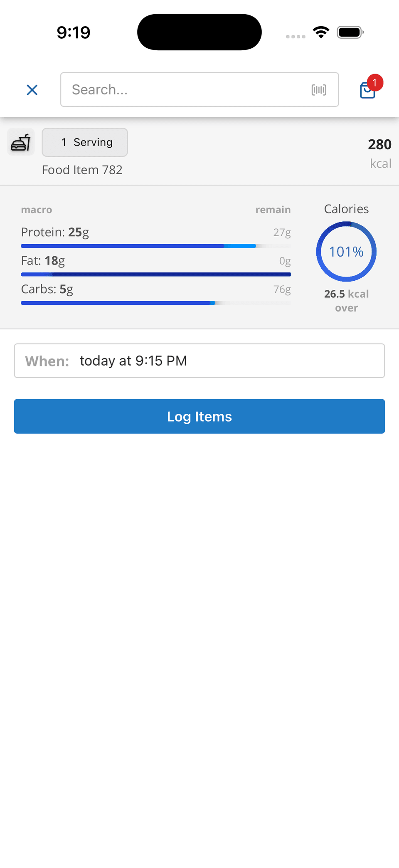This screenshot has height=868, width=399.
Task: Tap the 26.5 kcal over text
Action: click(x=346, y=301)
